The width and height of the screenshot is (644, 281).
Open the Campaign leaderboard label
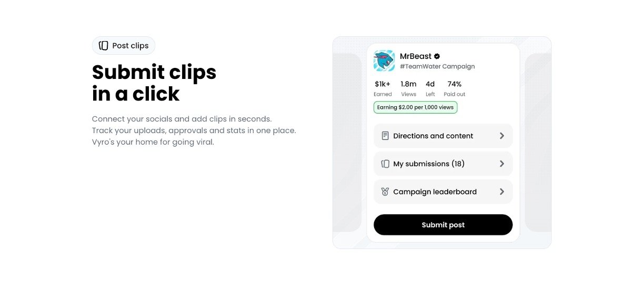(x=435, y=192)
